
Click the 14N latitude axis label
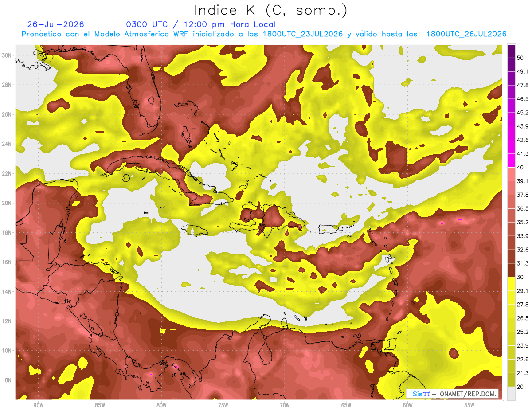7,292
